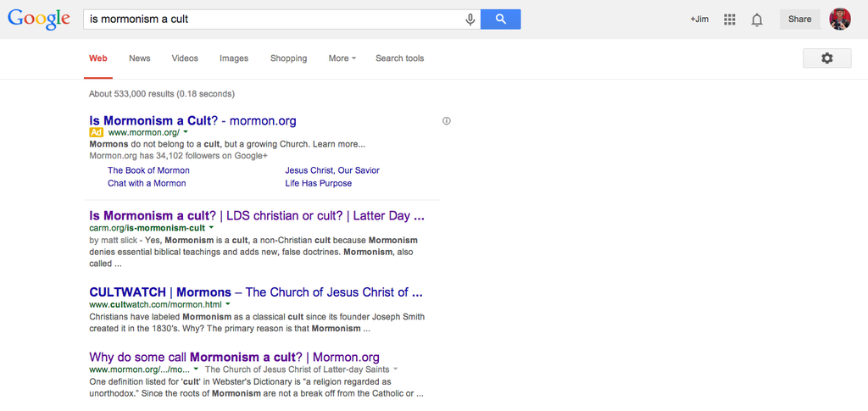Screen dimensions: 868x411
Task: Click the 'Christians have labeled Mormonism' snippet
Action: [x=257, y=323]
